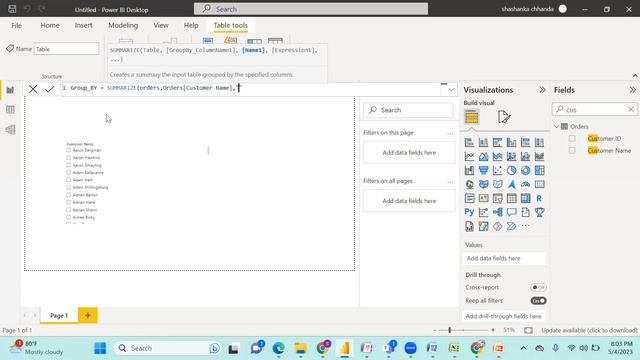640x360 pixels.
Task: Select the scatter chart visual
Action: pos(498,170)
